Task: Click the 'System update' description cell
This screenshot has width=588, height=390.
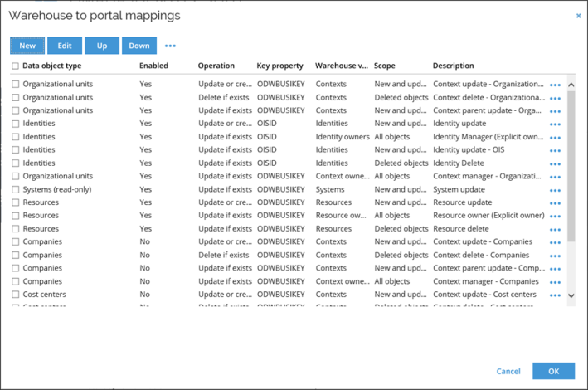Action: pyautogui.click(x=459, y=189)
